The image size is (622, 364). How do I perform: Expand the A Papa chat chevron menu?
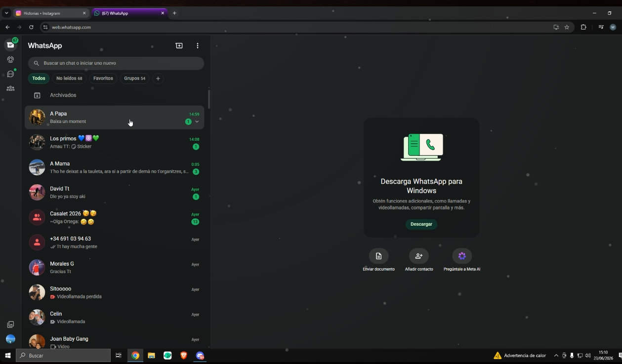(197, 121)
